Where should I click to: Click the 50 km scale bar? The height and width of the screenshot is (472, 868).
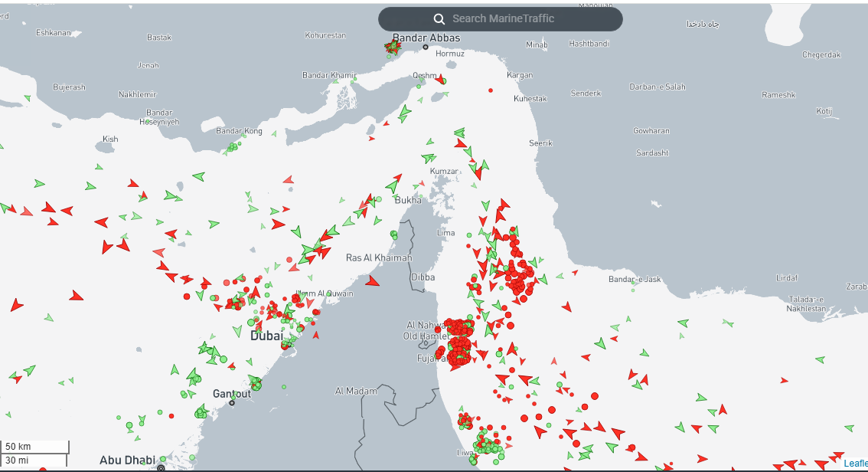[x=35, y=447]
